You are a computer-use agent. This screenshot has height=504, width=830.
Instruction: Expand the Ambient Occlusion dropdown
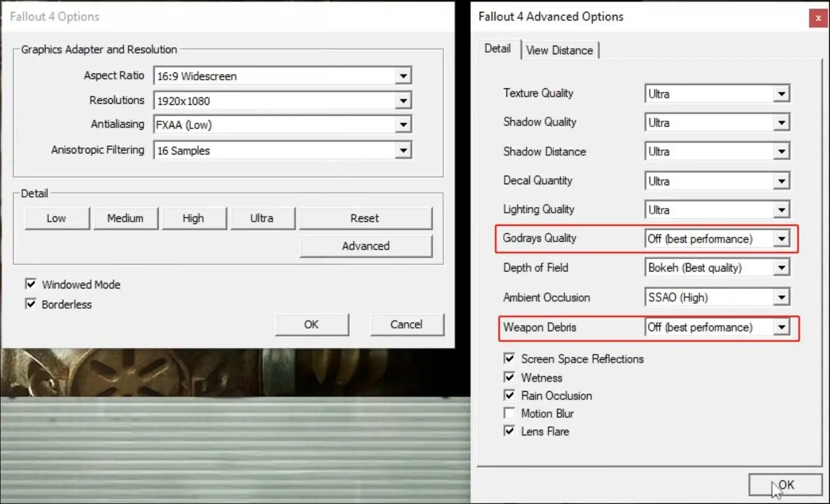pos(781,297)
